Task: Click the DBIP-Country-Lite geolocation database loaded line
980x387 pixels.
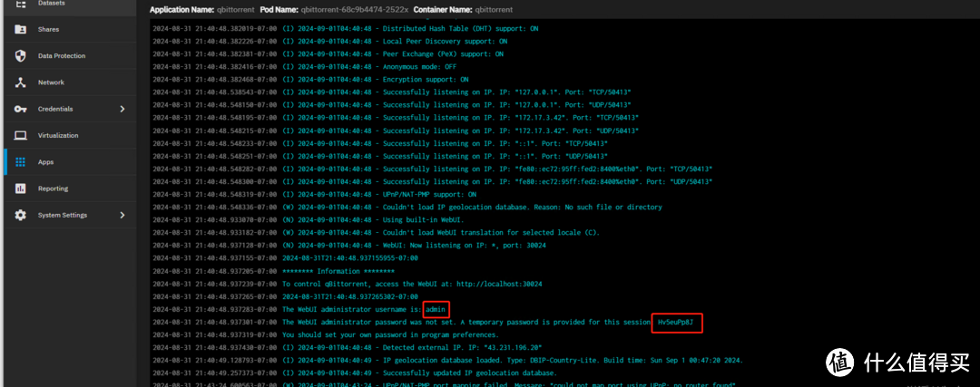Action: (446, 361)
